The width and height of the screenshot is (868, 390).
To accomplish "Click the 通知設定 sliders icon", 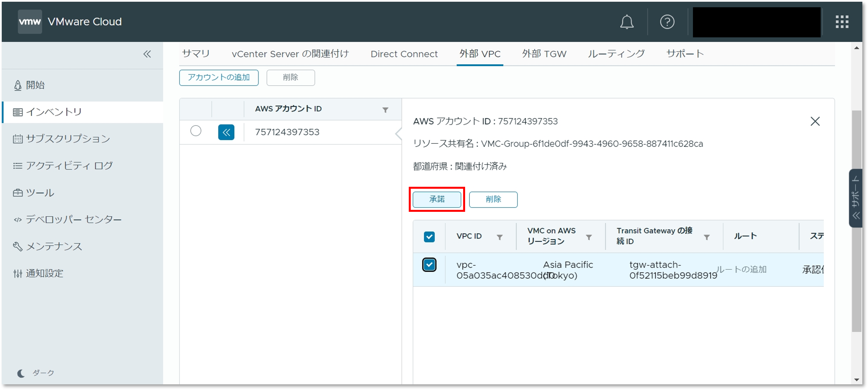I will (x=18, y=274).
